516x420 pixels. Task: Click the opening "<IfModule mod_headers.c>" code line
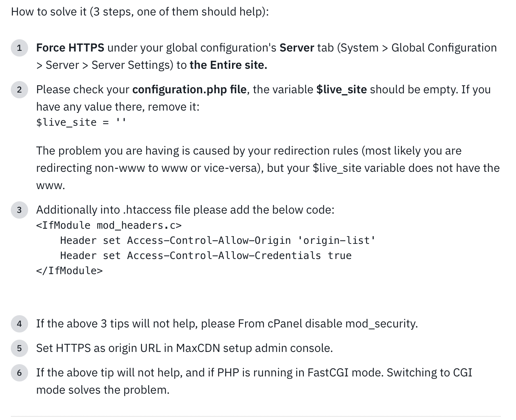(x=109, y=225)
